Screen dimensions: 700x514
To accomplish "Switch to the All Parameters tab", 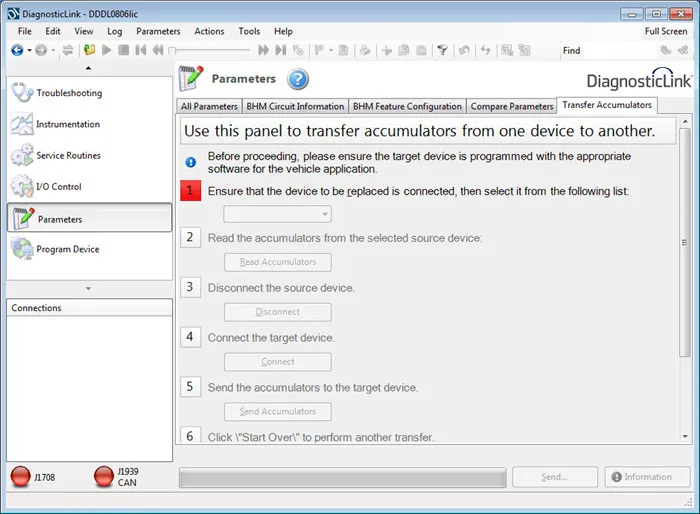I will [x=209, y=106].
